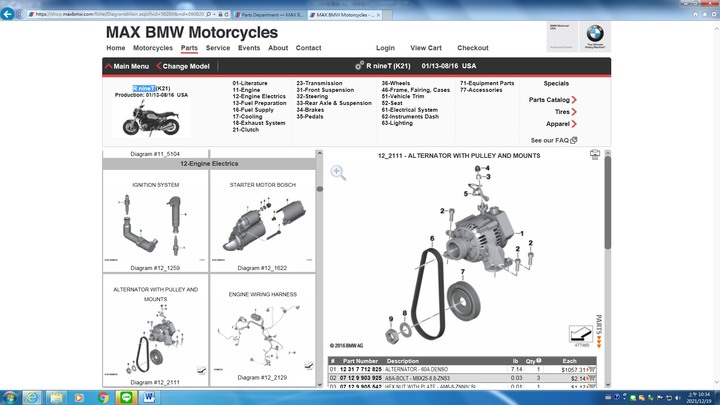Open the Parts menu item
The image size is (720, 405).
click(x=189, y=48)
